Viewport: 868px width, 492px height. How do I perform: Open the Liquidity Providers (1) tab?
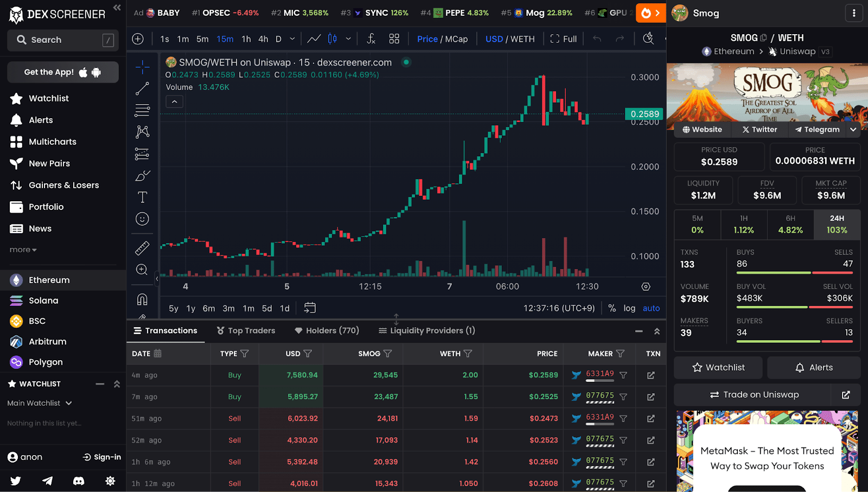[x=426, y=330]
